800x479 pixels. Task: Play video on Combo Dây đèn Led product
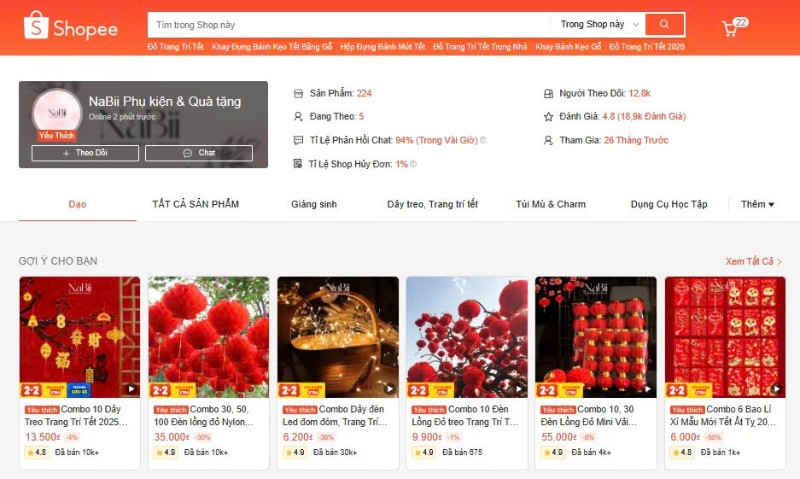pyautogui.click(x=389, y=389)
